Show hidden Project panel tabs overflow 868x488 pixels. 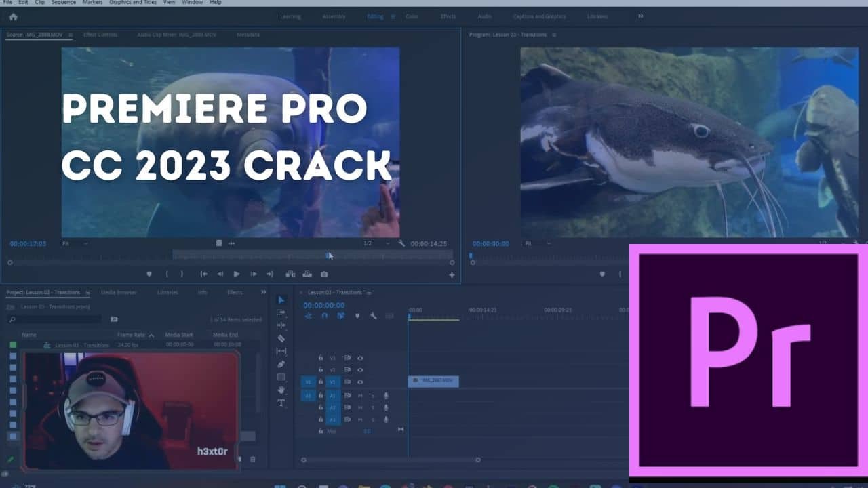(263, 292)
